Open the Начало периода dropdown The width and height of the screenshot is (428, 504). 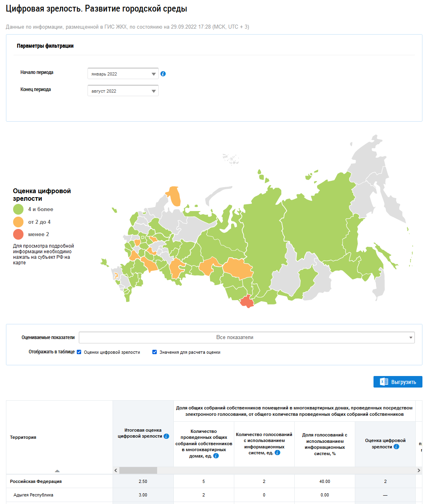[x=123, y=74]
